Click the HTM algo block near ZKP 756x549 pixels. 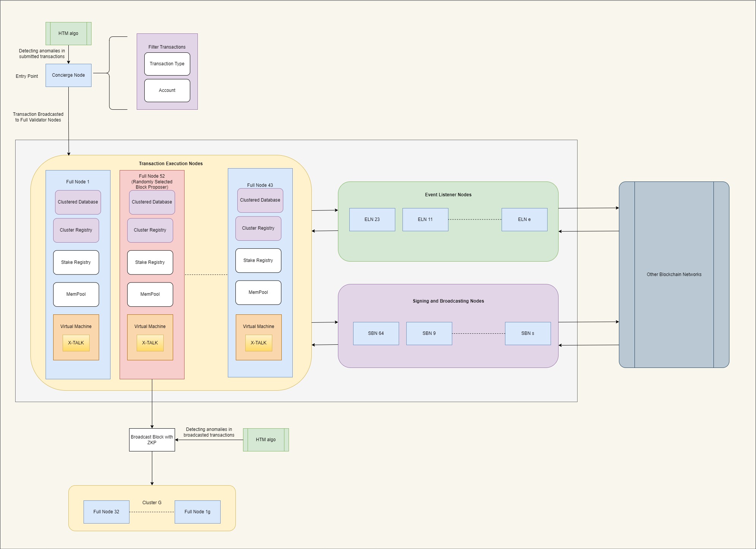coord(266,440)
